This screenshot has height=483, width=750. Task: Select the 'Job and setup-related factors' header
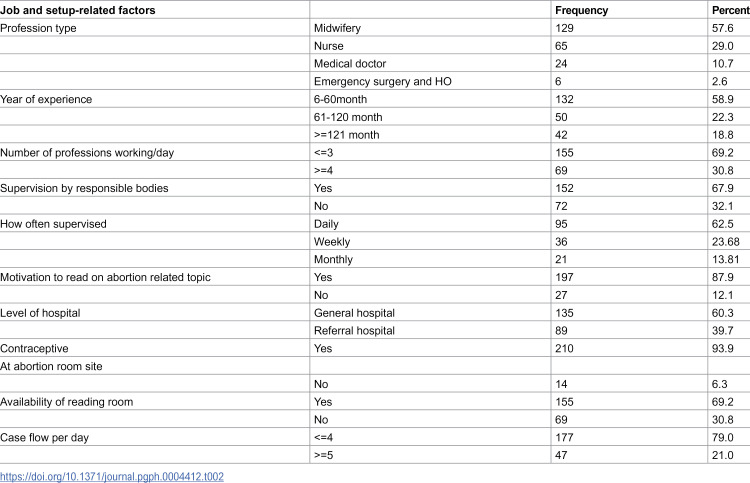click(78, 11)
